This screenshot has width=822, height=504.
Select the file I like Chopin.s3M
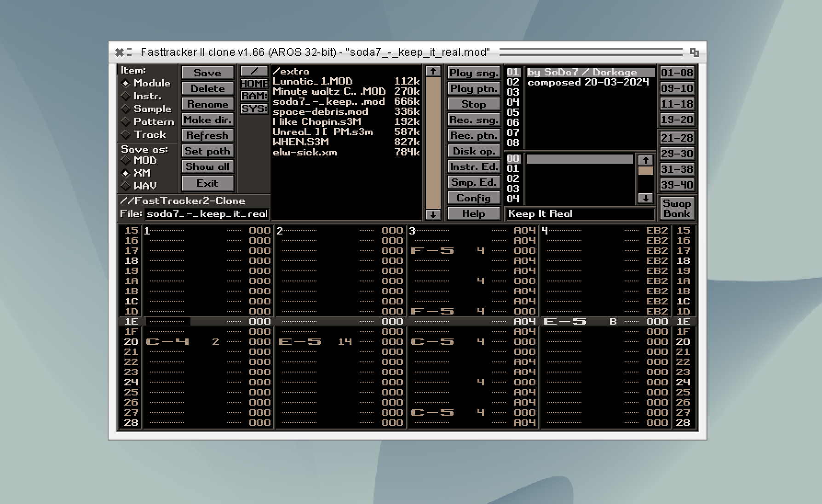(x=346, y=122)
